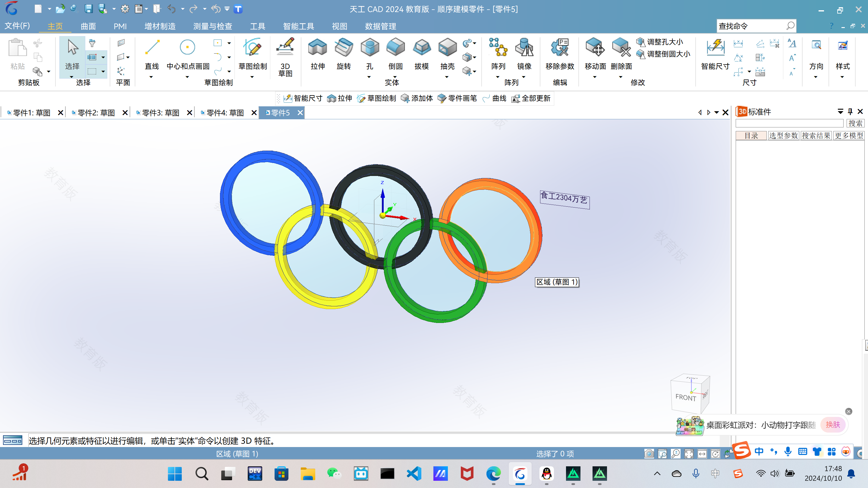Switch to the 零件3: 草图 document tab

tap(160, 113)
